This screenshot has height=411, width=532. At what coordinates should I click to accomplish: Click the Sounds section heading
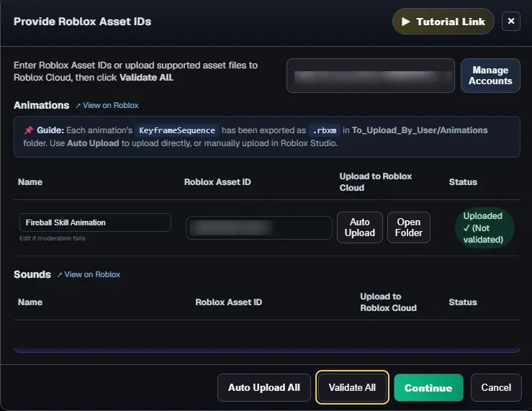coord(32,274)
